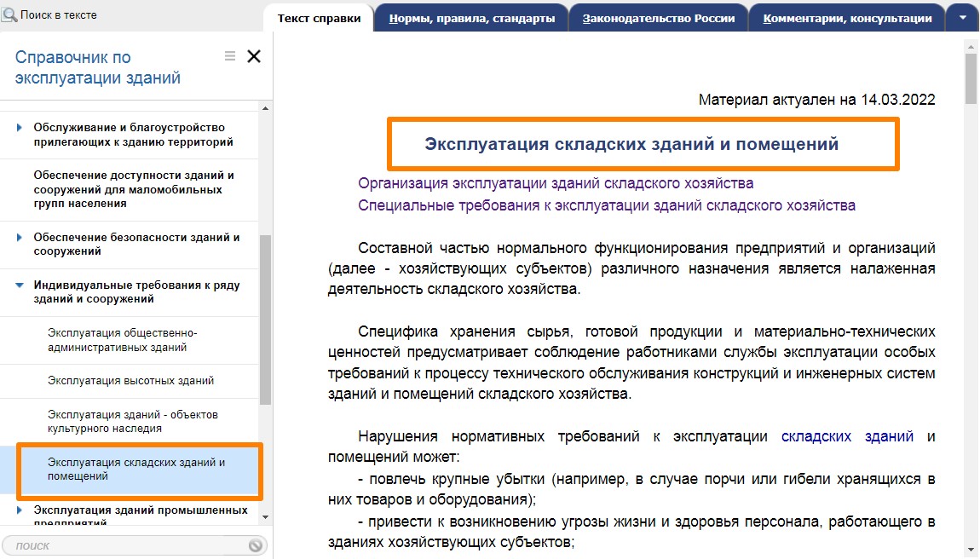
Task: Open the extra tabs dropdown arrow
Action: (962, 18)
